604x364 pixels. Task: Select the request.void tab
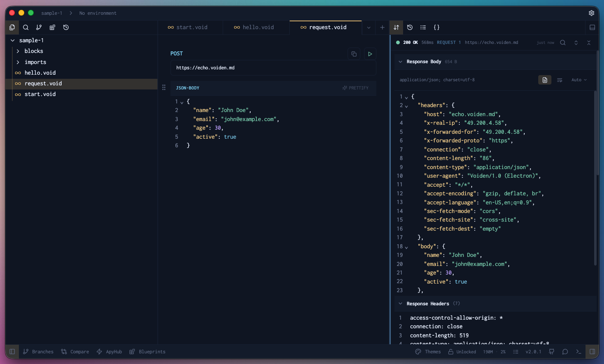[x=326, y=27]
